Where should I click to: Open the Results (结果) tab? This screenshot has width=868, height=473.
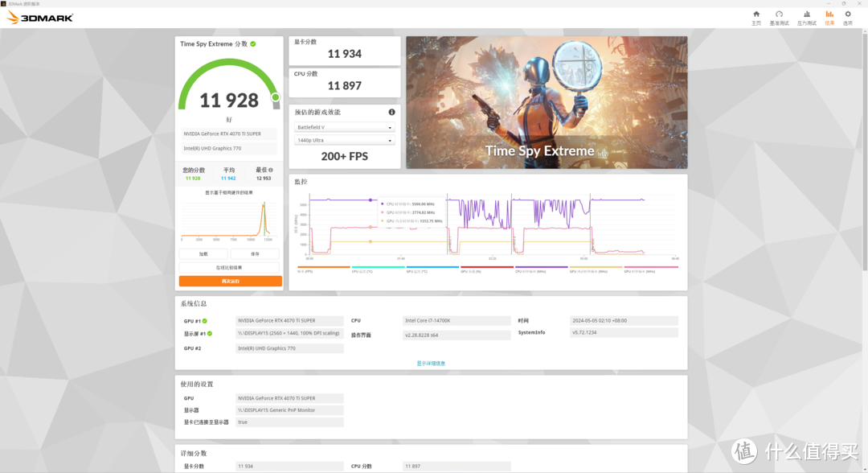[x=829, y=18]
